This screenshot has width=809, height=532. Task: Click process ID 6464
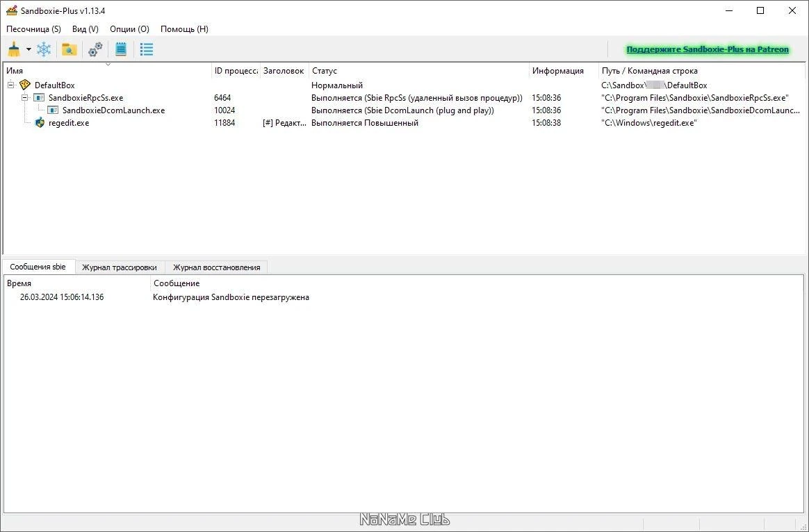222,97
